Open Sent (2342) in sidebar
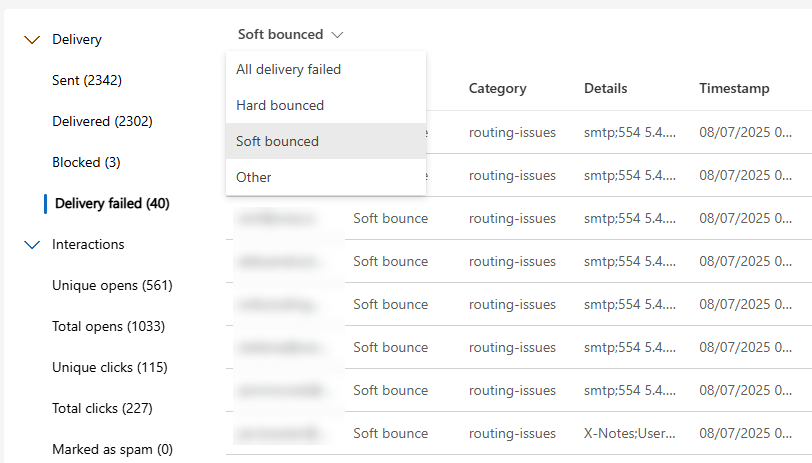 [x=87, y=80]
